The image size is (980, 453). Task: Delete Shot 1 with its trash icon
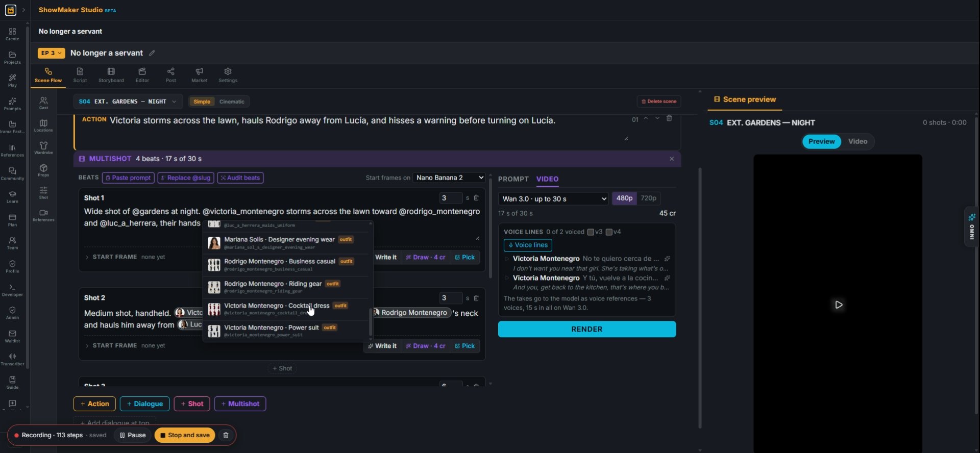point(476,198)
